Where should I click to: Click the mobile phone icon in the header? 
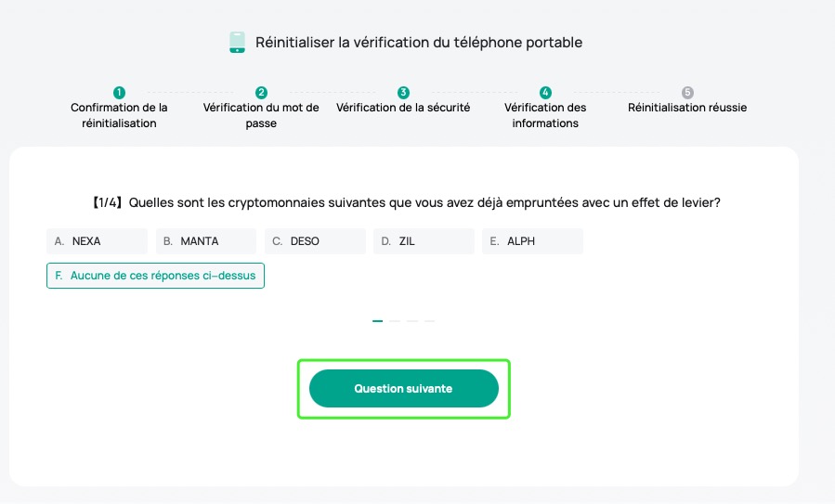click(x=237, y=43)
